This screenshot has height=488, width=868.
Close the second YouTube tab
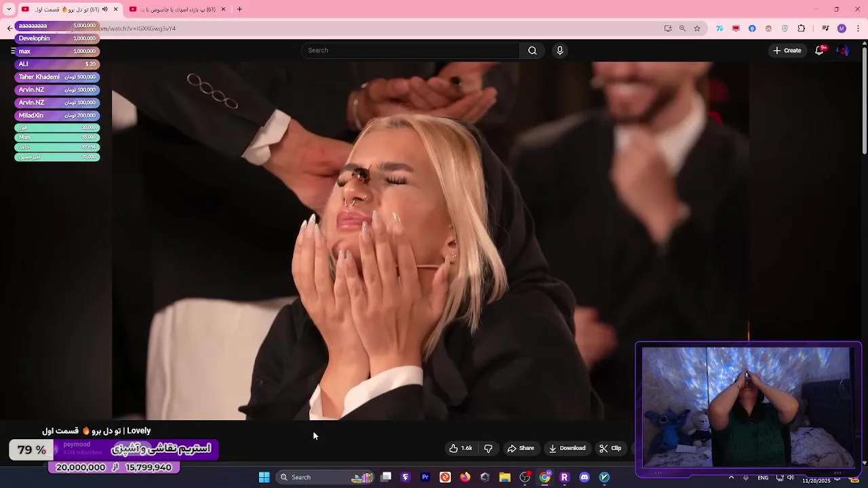coord(223,9)
